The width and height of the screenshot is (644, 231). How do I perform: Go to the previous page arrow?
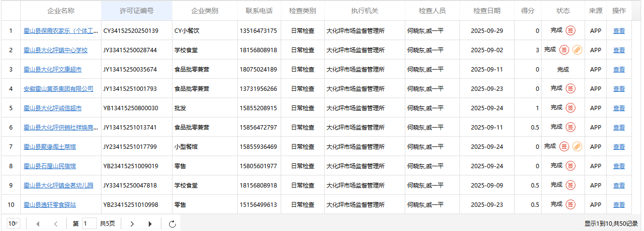[x=56, y=224]
